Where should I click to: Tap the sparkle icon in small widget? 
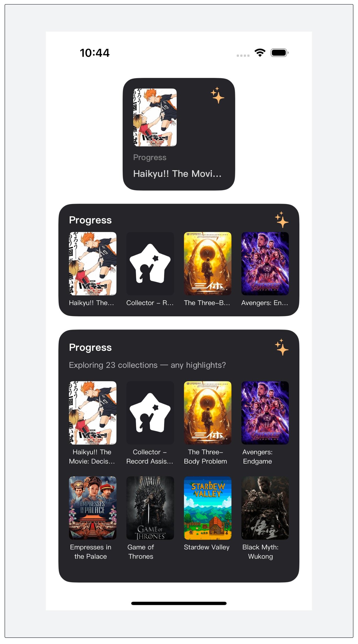[x=218, y=95]
